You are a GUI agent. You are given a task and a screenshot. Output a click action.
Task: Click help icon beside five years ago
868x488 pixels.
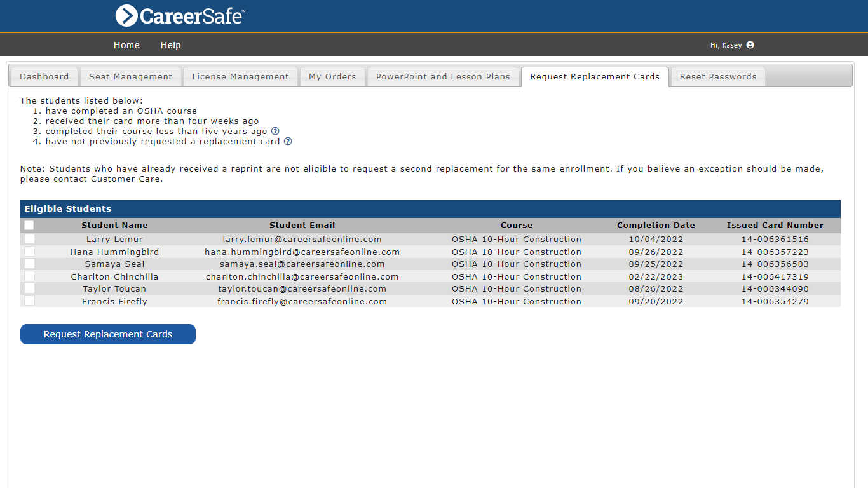(275, 132)
